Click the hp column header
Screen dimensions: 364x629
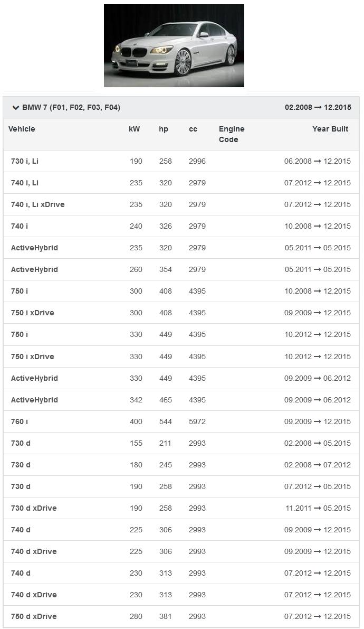[x=164, y=129]
